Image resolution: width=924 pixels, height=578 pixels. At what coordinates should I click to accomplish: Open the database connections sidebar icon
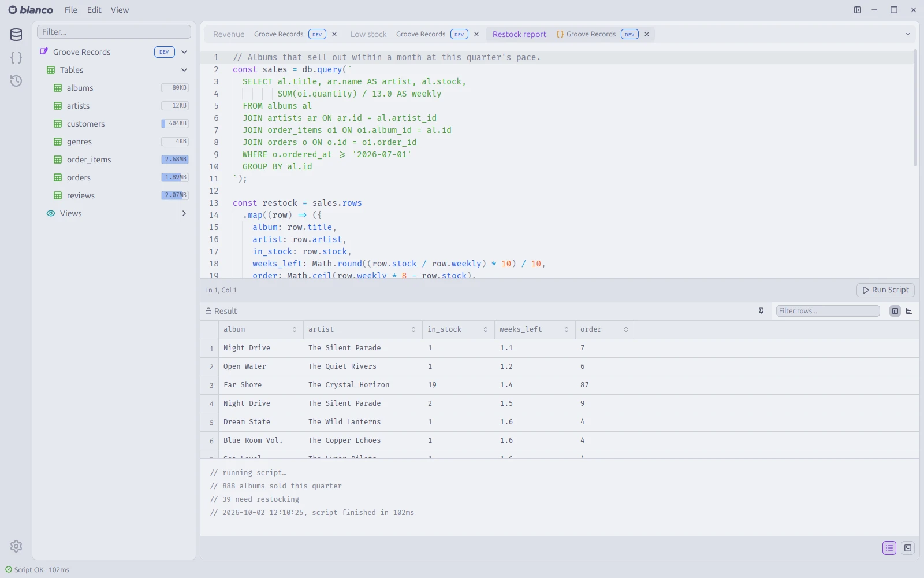[x=16, y=35]
